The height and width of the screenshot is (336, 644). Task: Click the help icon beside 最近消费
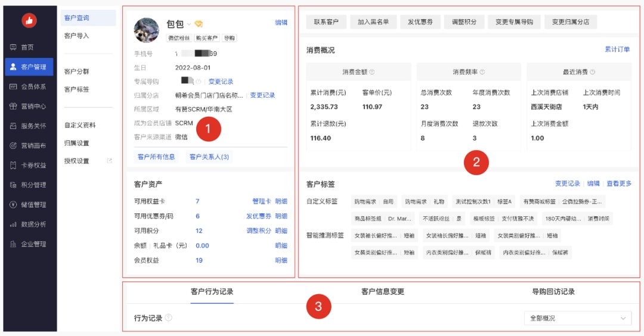coord(592,72)
